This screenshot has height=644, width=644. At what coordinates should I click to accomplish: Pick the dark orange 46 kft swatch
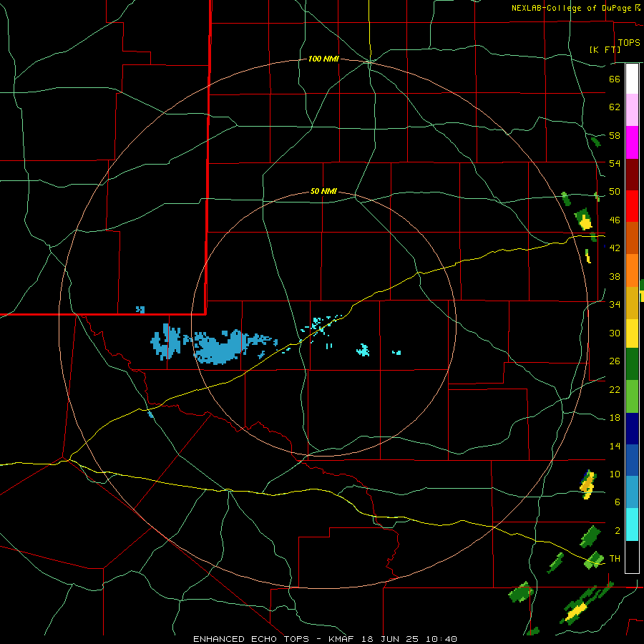pos(632,238)
